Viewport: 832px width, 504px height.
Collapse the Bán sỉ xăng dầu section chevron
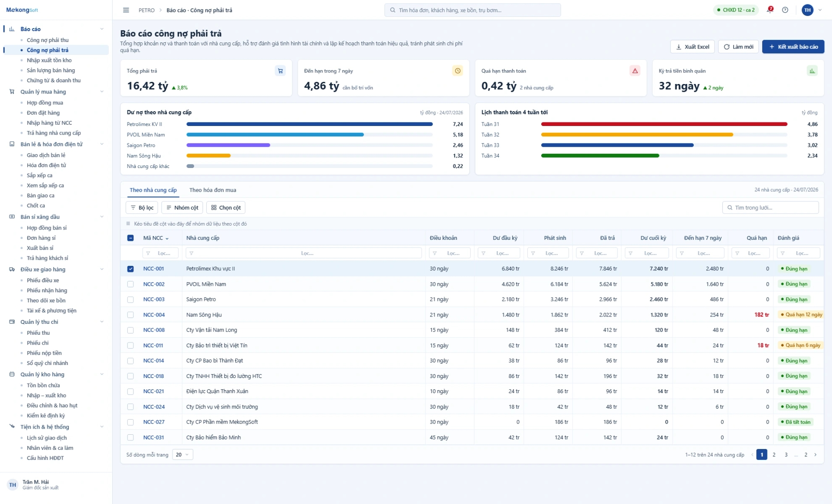click(102, 217)
